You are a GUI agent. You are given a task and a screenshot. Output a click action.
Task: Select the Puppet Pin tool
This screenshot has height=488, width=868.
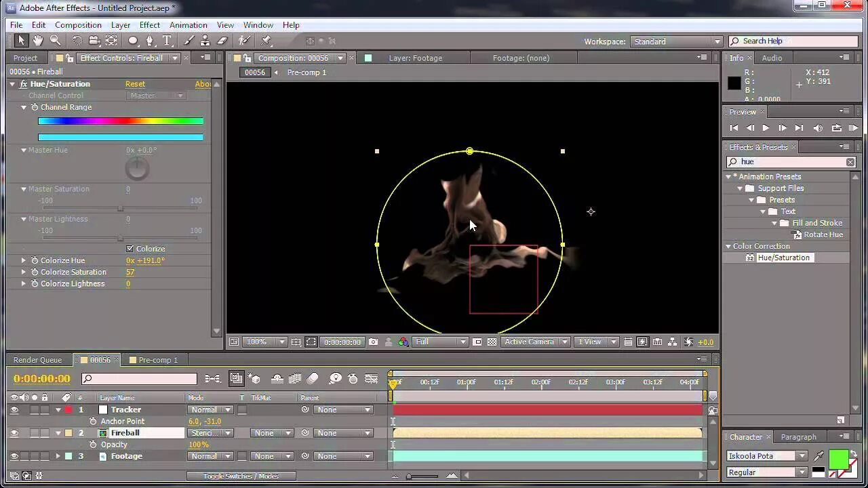(x=267, y=41)
